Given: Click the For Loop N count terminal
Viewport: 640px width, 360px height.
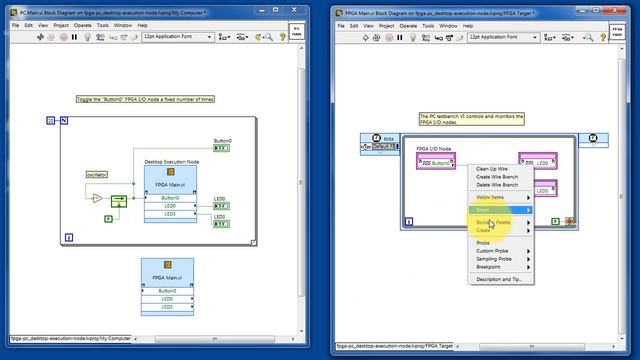Looking at the screenshot, I should (64, 120).
